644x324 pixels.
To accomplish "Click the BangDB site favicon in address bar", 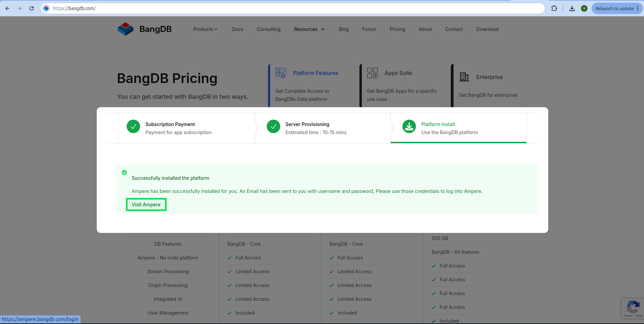I will pos(46,8).
